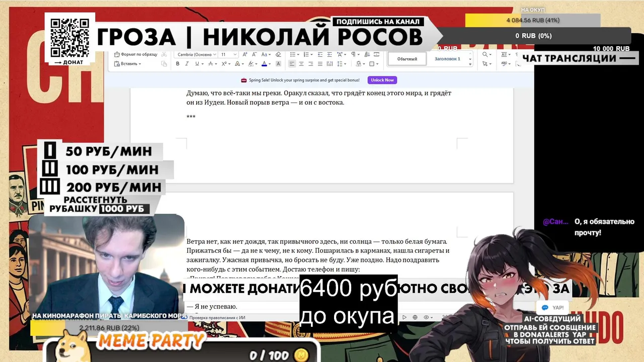Click the Unlock Now button
The width and height of the screenshot is (644, 362).
[382, 80]
